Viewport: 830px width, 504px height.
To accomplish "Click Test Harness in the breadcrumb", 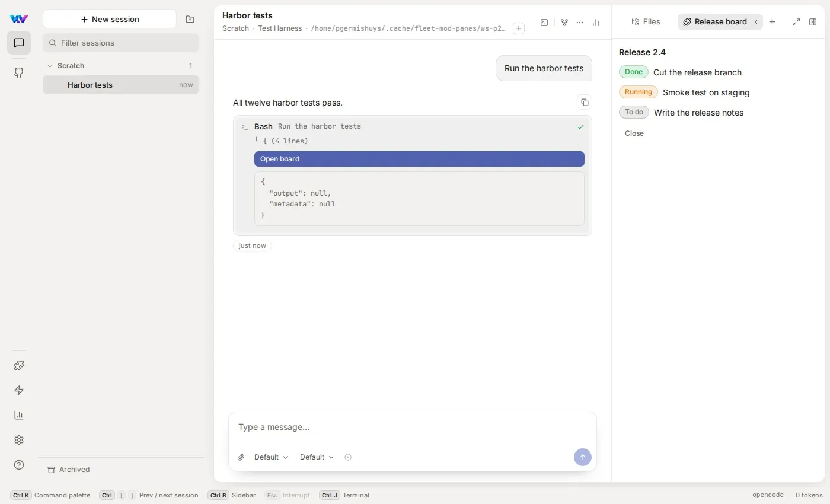I will (280, 28).
